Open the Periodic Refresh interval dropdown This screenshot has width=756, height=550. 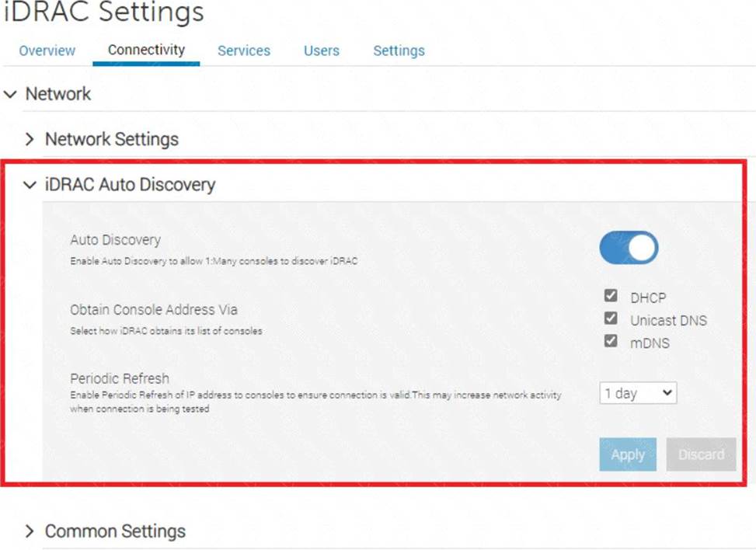(638, 393)
